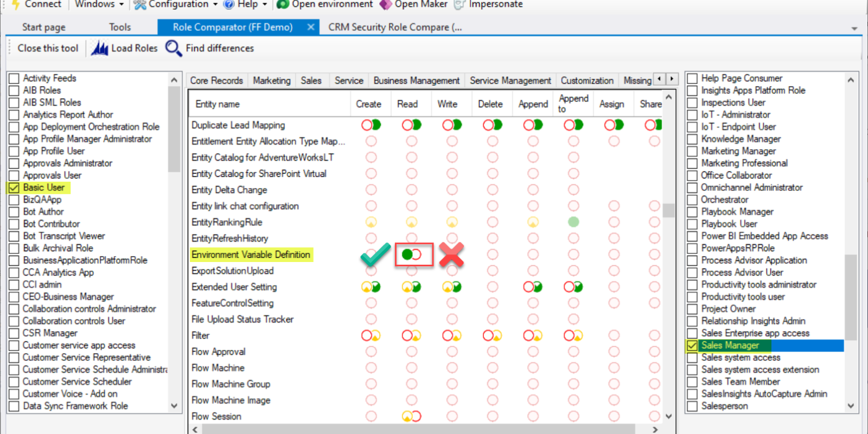868x434 pixels.
Task: Expand the tab list overflow dropdown arrow
Action: 854,28
